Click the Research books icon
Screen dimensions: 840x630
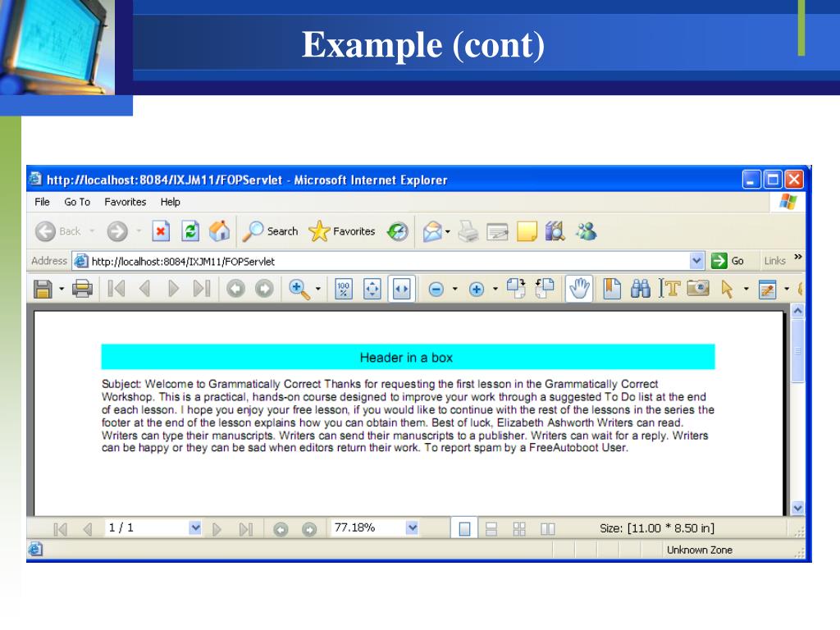pos(555,231)
